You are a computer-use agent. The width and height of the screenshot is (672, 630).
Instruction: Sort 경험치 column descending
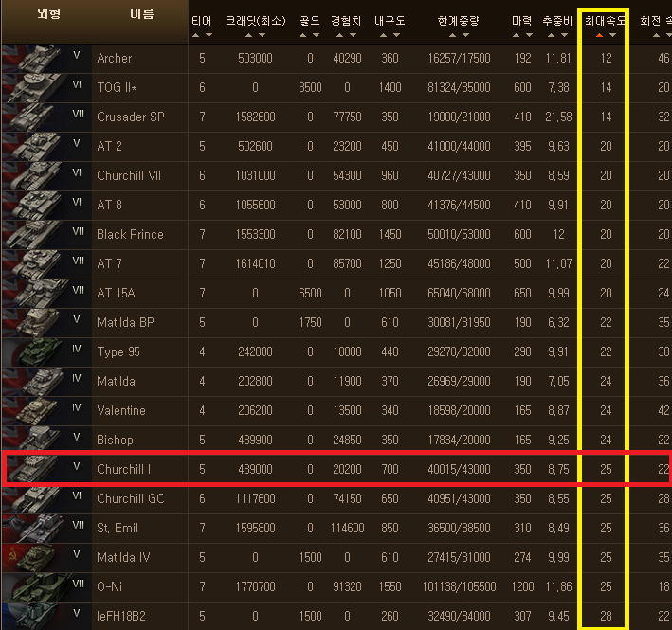[x=353, y=35]
